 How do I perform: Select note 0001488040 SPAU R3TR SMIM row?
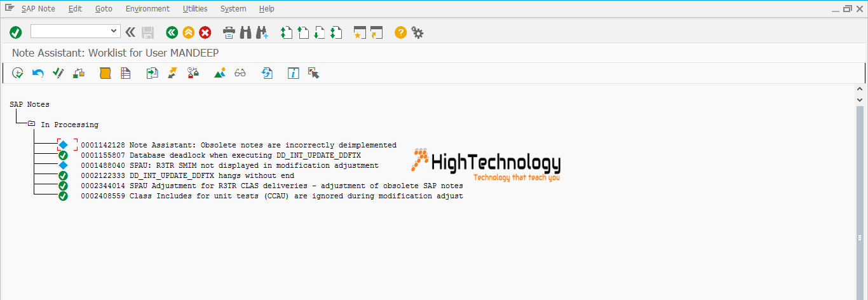pyautogui.click(x=229, y=165)
